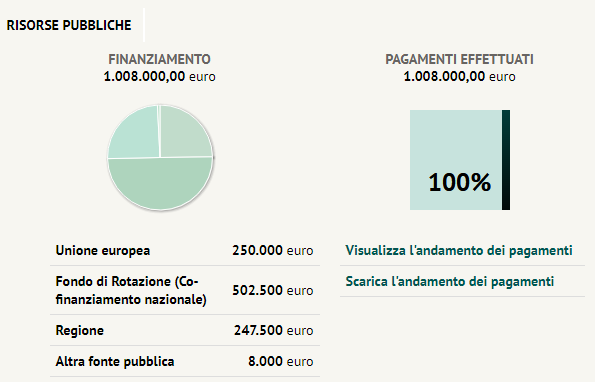Viewport: 595px width, 382px height.
Task: Click the Pagamenti Effettuati heading
Action: tap(460, 59)
